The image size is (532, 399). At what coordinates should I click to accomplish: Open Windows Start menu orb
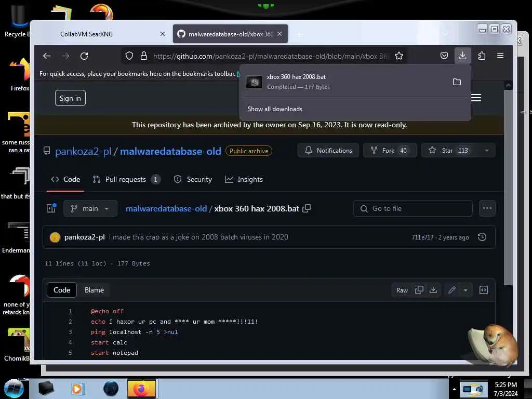14,389
